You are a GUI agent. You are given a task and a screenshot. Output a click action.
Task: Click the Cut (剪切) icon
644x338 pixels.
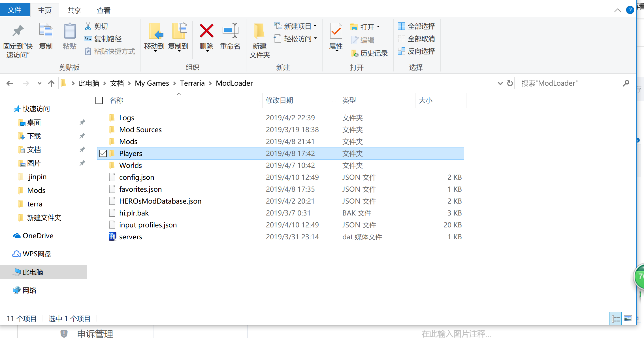coord(88,26)
